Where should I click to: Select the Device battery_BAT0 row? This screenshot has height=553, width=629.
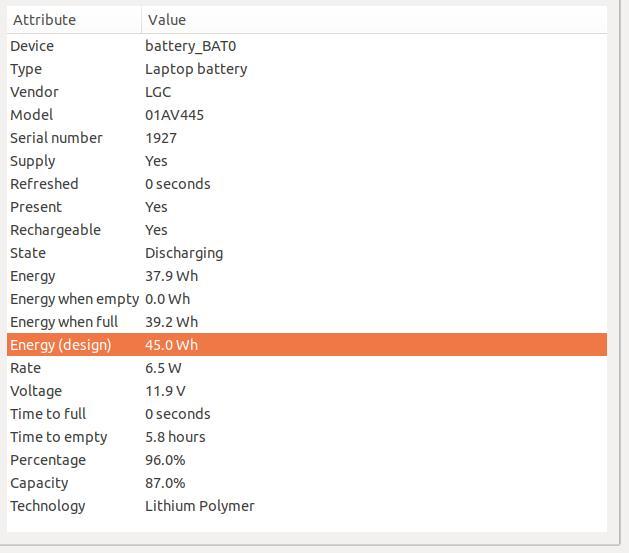307,46
